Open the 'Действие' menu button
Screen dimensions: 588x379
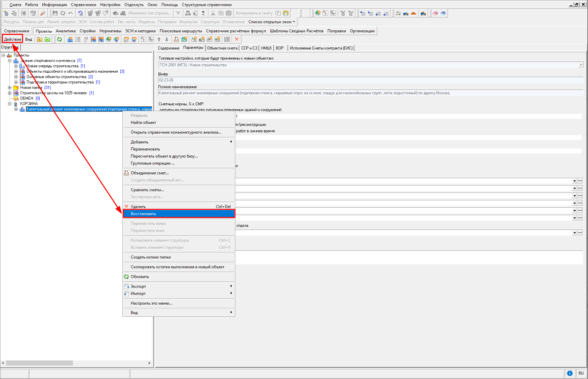click(12, 39)
